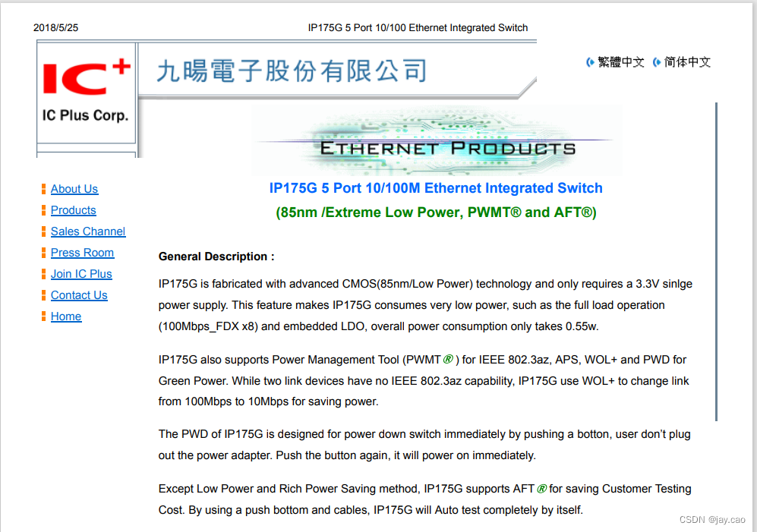757x532 pixels.
Task: Open the Press Room section
Action: [x=82, y=253]
